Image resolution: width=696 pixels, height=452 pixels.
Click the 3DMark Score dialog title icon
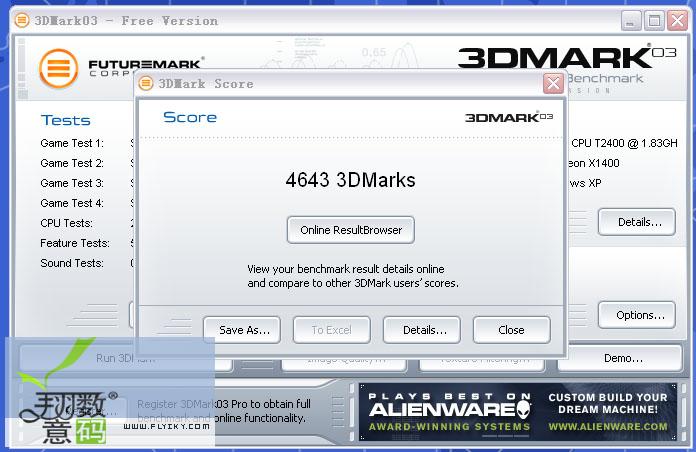pyautogui.click(x=146, y=83)
